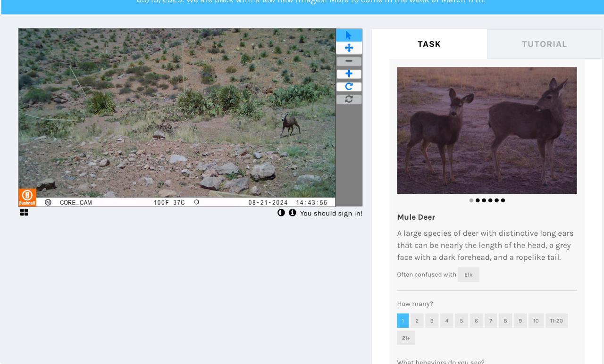604x364 pixels.
Task: Zoom in with the plus button
Action: click(349, 74)
